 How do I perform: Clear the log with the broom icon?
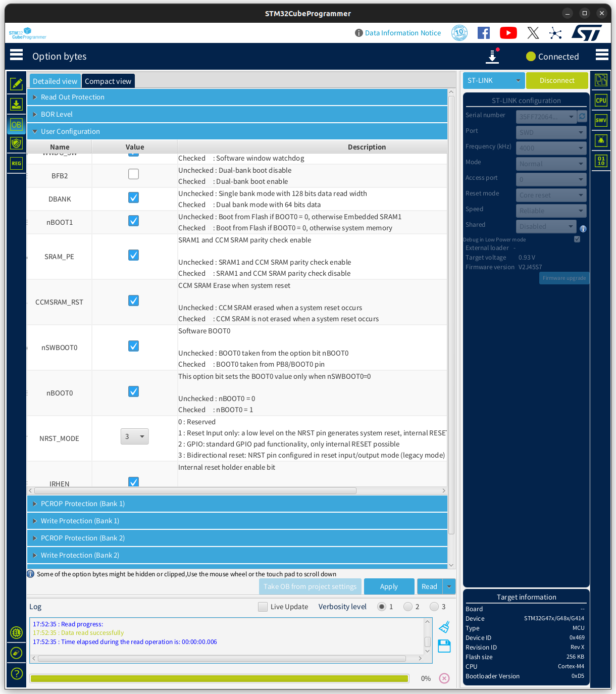[x=444, y=627]
